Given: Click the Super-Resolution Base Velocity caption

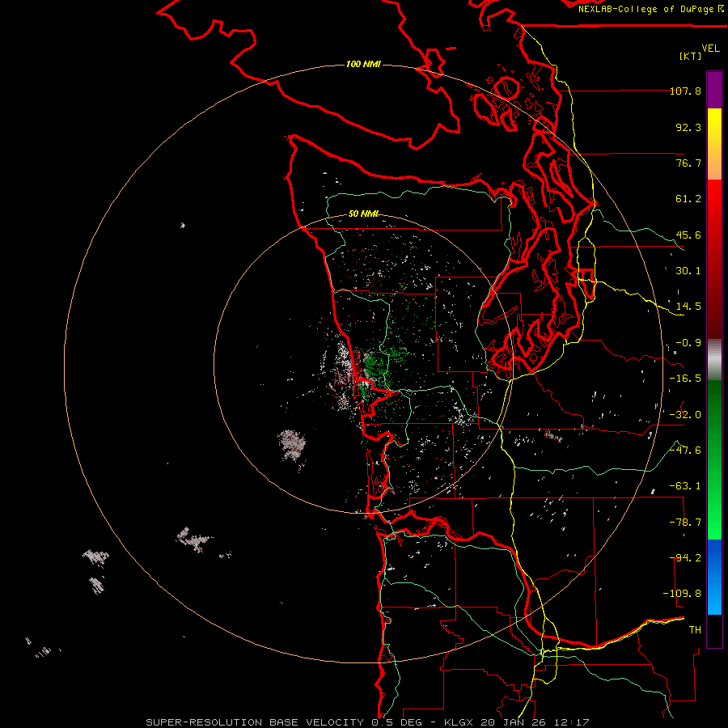Looking at the screenshot, I should [x=368, y=722].
